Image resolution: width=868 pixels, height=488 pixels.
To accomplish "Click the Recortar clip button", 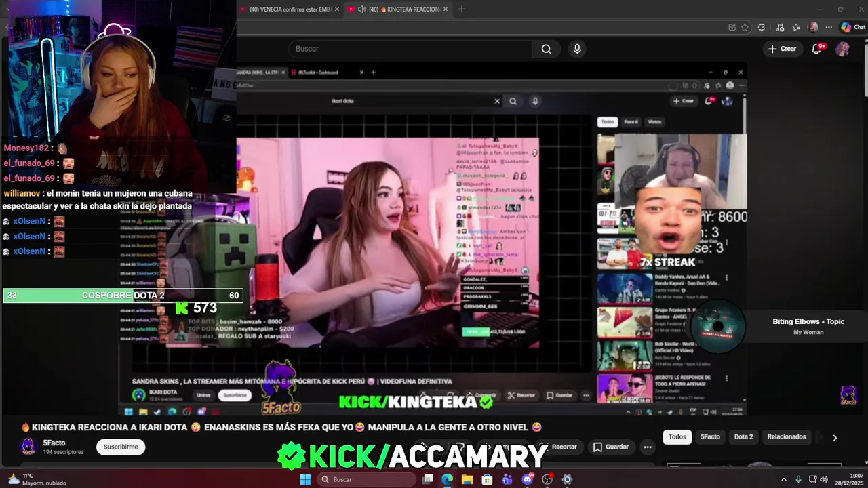I will tap(557, 447).
